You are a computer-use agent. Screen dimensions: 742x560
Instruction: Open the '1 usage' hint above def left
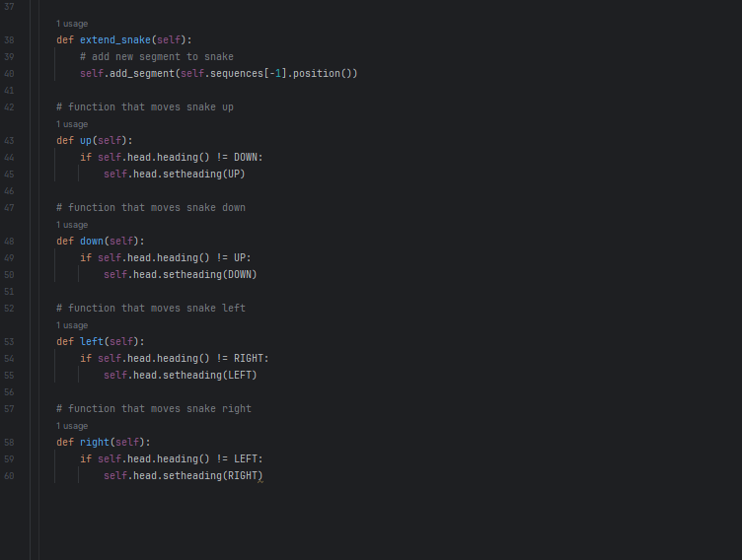[72, 325]
